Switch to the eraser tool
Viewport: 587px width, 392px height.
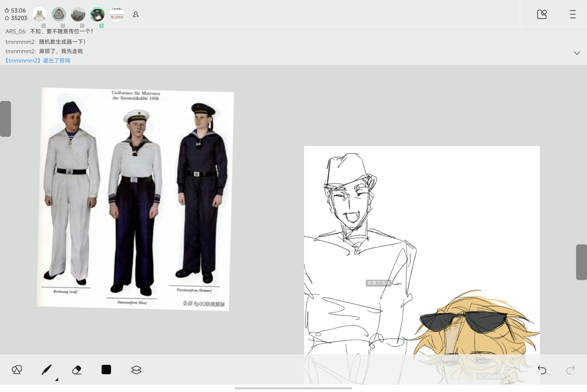(x=76, y=370)
